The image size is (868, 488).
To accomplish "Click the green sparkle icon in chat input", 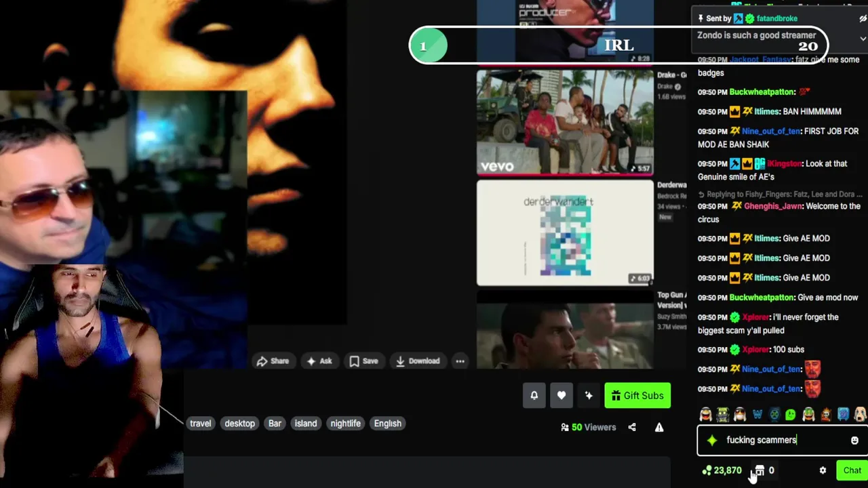I will [x=711, y=441].
